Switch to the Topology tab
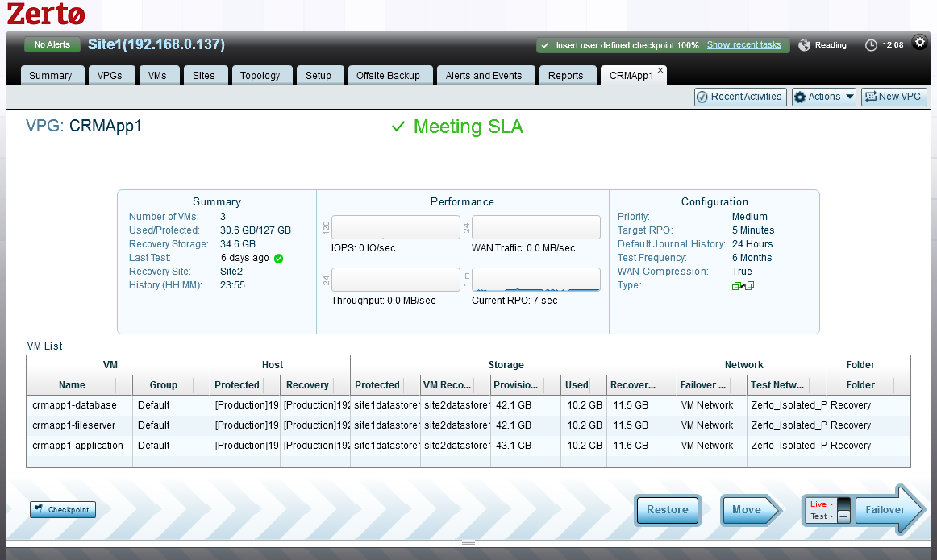This screenshot has width=937, height=560. (x=260, y=76)
